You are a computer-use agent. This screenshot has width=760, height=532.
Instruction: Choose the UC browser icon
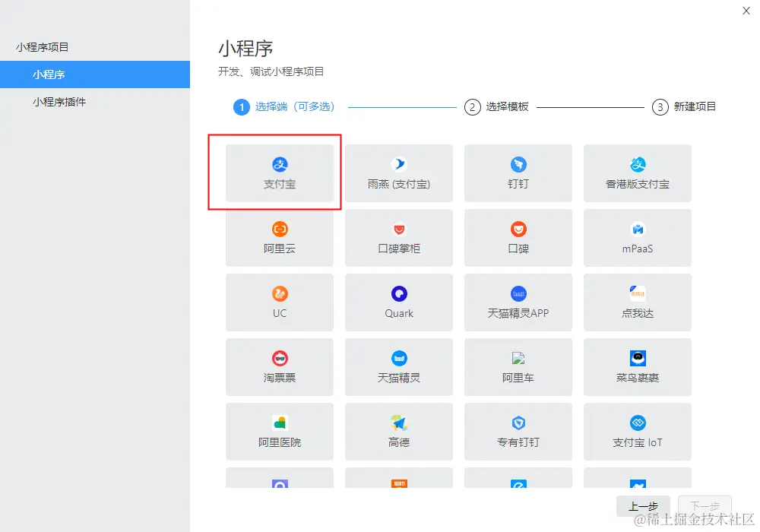point(280,293)
